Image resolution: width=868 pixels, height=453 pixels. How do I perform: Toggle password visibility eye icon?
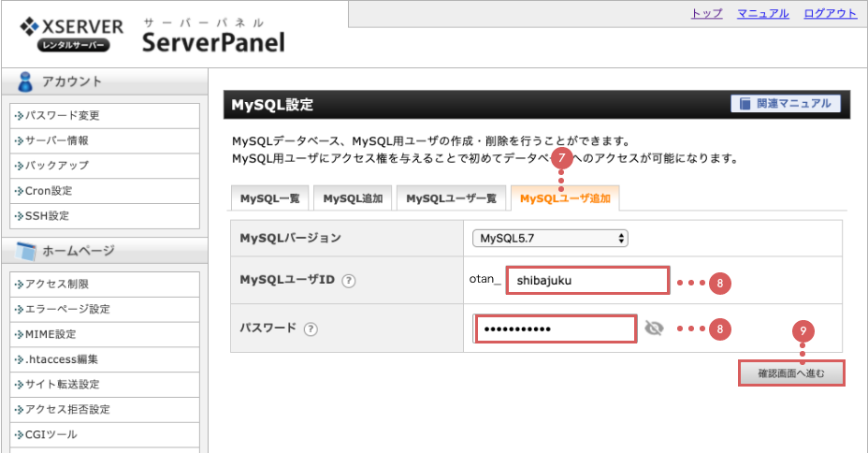[x=654, y=329]
